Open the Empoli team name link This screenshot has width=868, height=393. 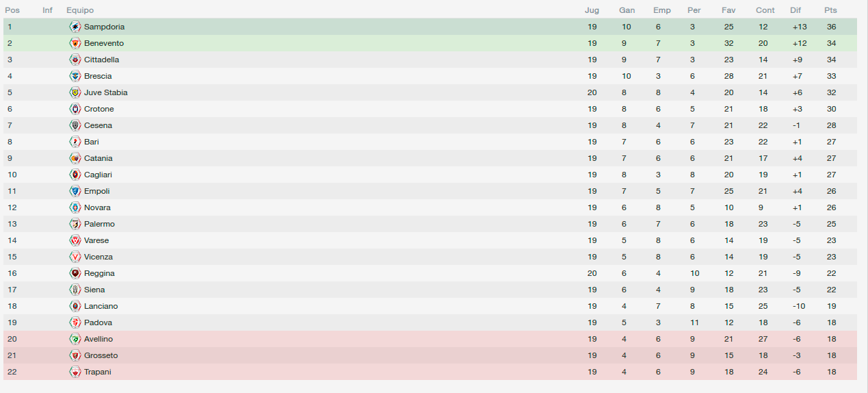[96, 191]
